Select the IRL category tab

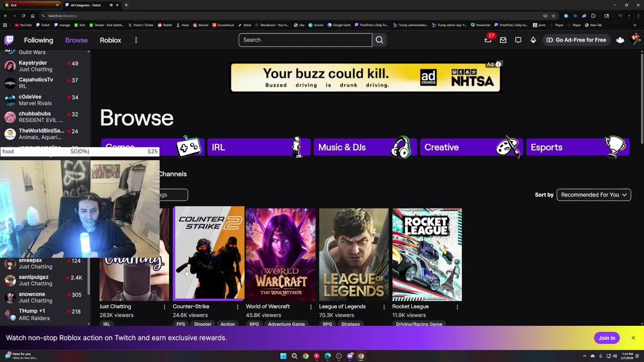click(259, 147)
